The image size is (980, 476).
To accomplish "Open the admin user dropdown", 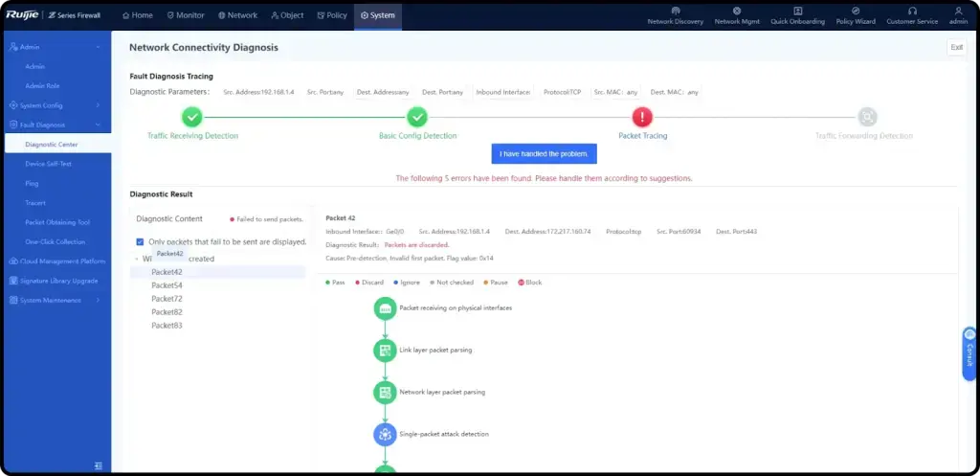I will point(959,15).
